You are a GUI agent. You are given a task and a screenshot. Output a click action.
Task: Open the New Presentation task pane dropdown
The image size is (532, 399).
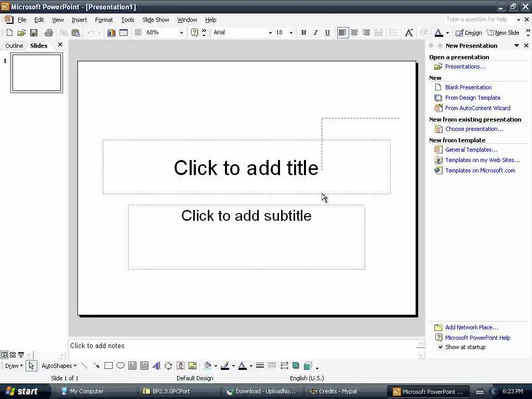(517, 46)
